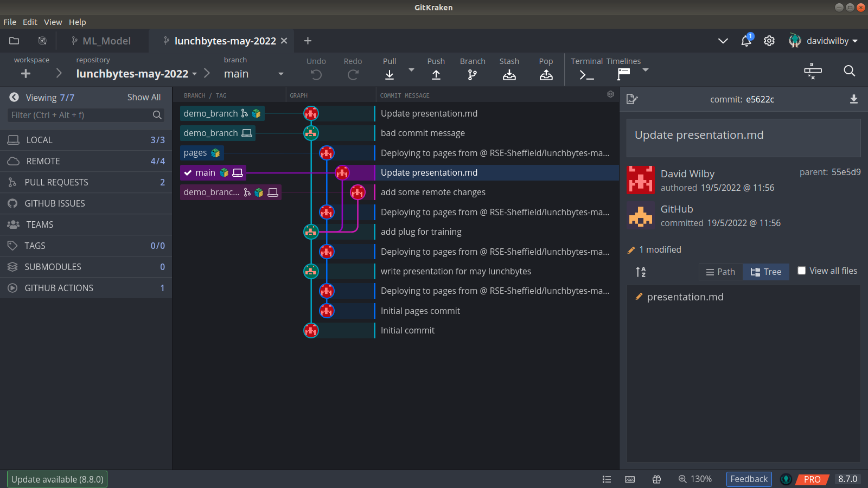The height and width of the screenshot is (488, 868).
Task: Open the davidwilby profile dropdown
Action: 824,41
